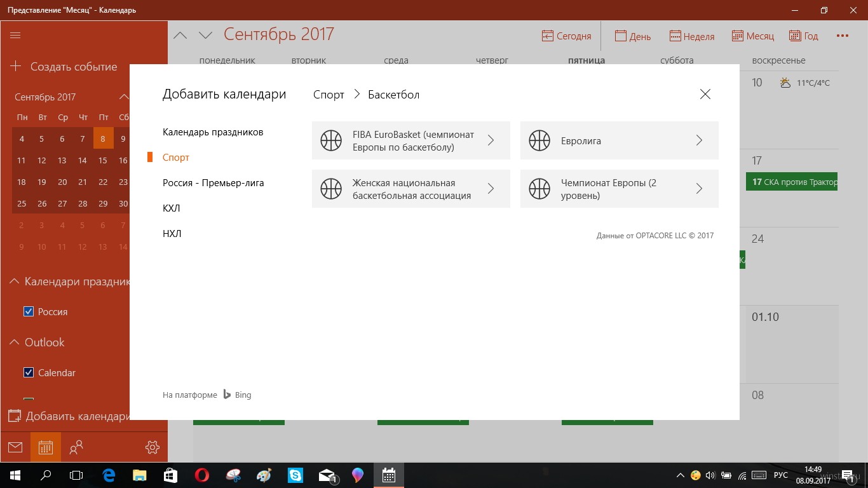Screen dimensions: 868x488
Task: Open СКА против Трактор event
Action: (792, 182)
